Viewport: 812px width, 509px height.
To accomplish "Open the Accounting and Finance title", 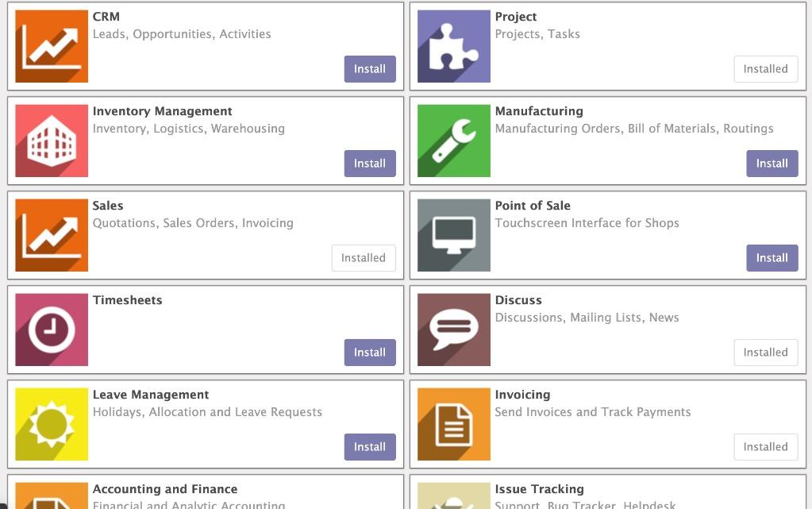I will coord(165,489).
